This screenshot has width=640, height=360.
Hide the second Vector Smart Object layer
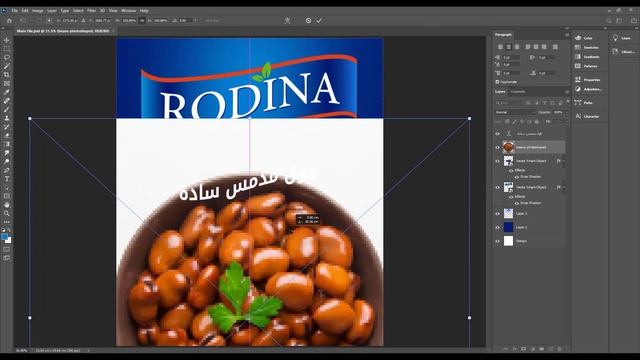(497, 187)
